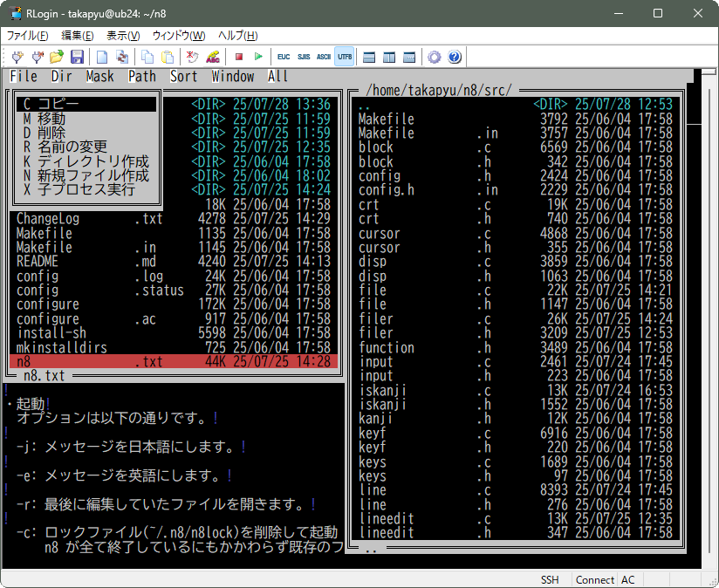Click the reconnect page icon with arrows
The image size is (719, 588).
(x=121, y=57)
